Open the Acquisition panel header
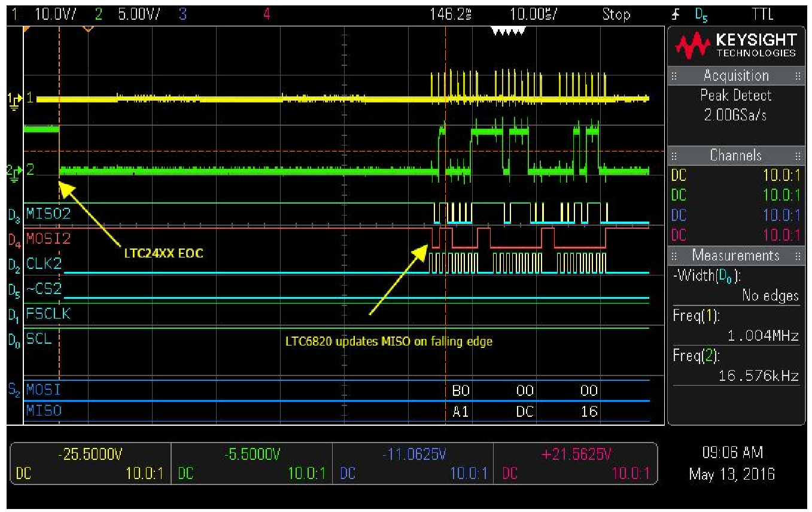 pos(735,76)
